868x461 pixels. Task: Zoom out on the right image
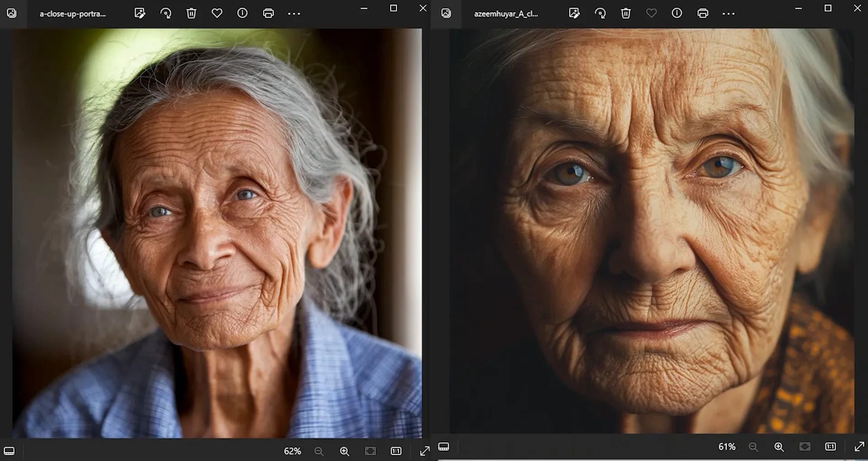pos(754,447)
